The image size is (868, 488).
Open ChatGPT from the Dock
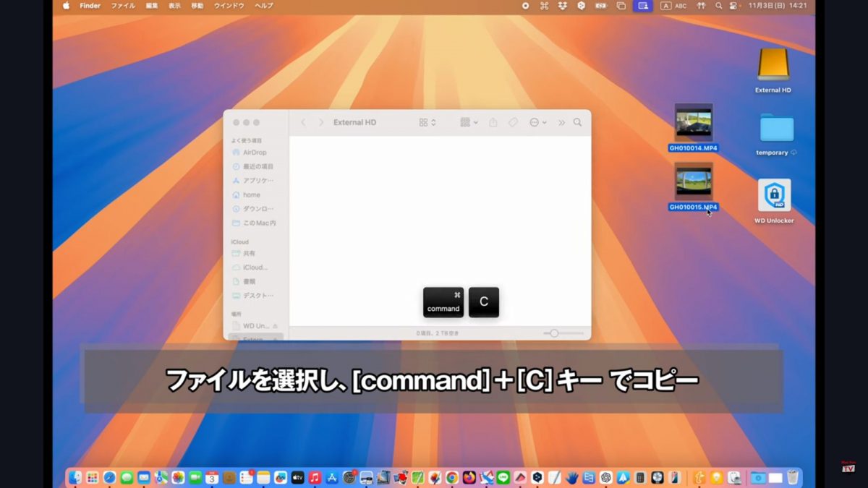pos(605,478)
